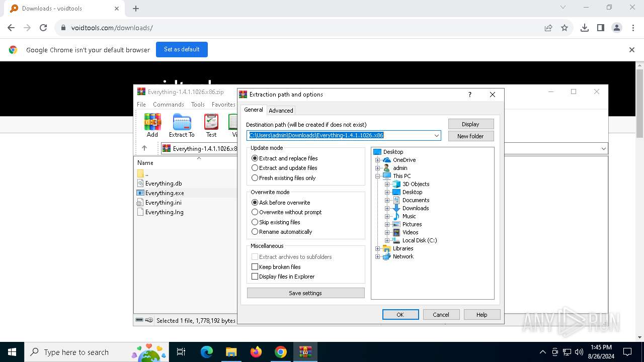Expand Documents tree node
644x362 pixels.
click(x=387, y=200)
